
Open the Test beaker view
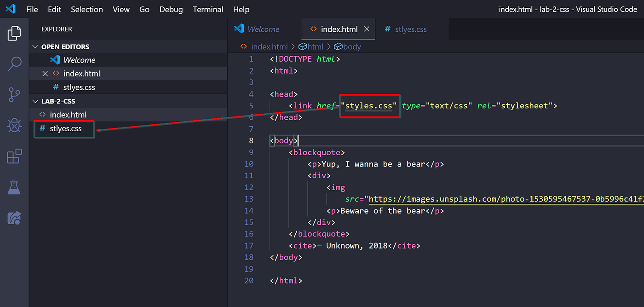(x=14, y=187)
